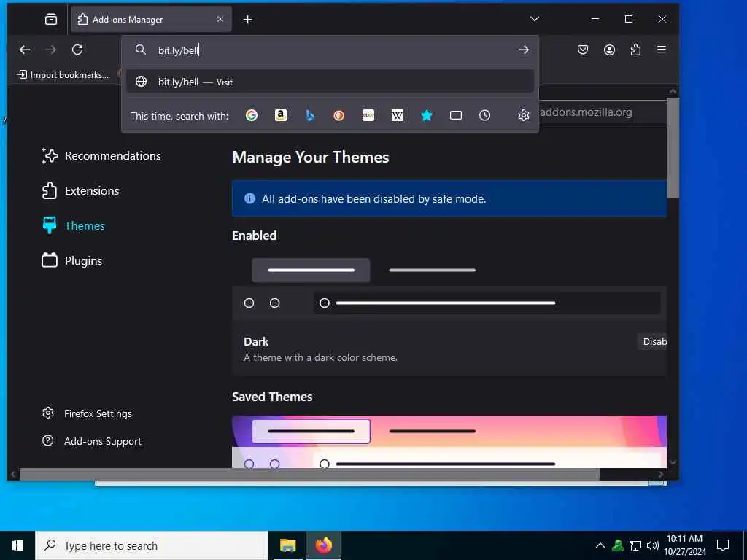Screen dimensions: 747x560
Task: Open the Firefox application menu
Action: point(662,50)
